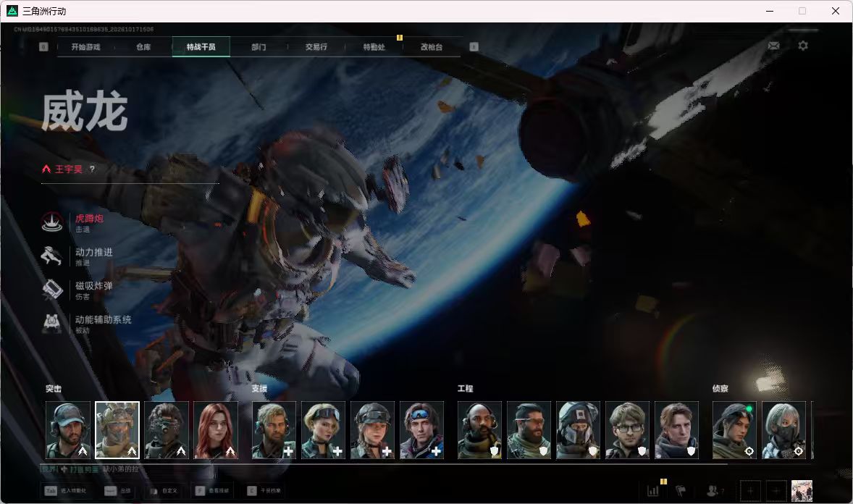Click the first empty squad slot plus
Viewport: 853px width, 504px height.
point(750,491)
